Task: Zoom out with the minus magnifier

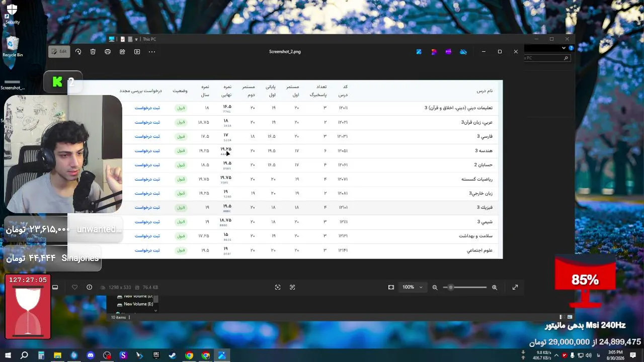Action: click(435, 287)
